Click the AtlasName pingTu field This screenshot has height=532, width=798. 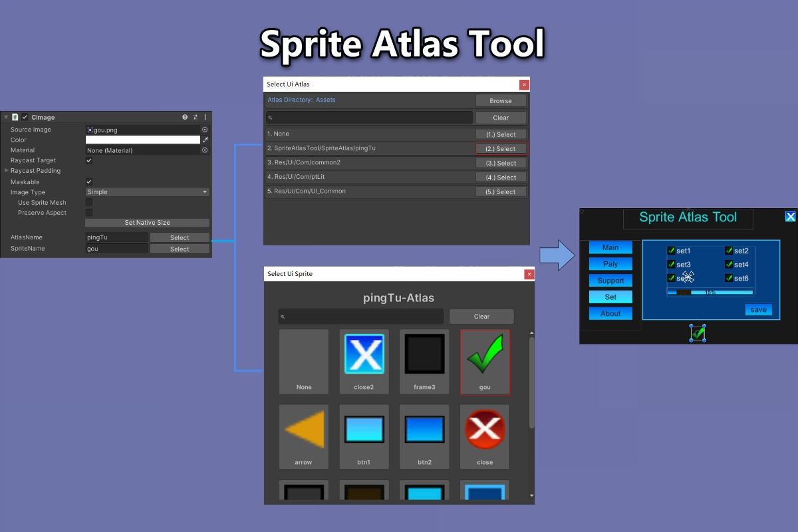pos(116,237)
